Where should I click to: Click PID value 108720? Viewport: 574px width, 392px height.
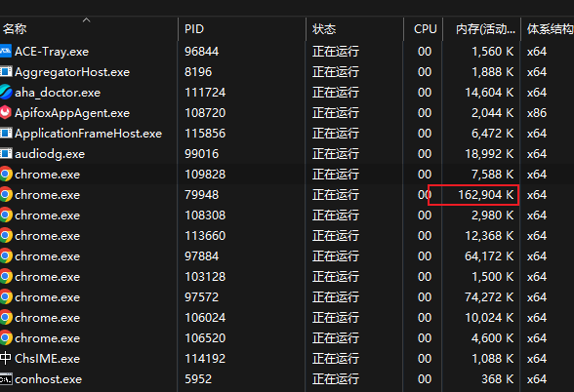coord(205,113)
